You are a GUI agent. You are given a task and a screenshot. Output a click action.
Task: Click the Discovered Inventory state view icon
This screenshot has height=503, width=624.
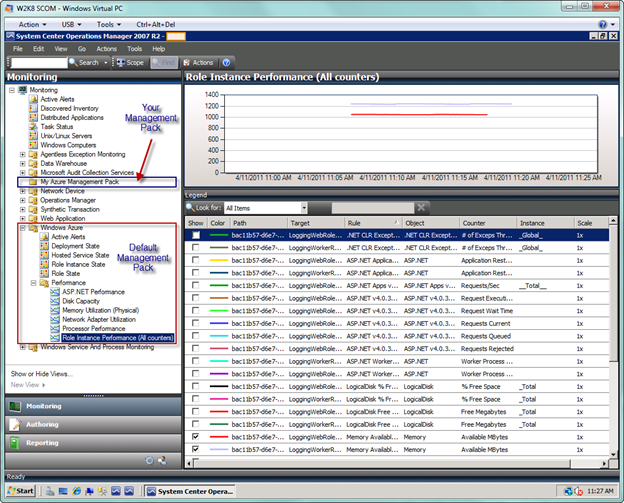coord(33,108)
